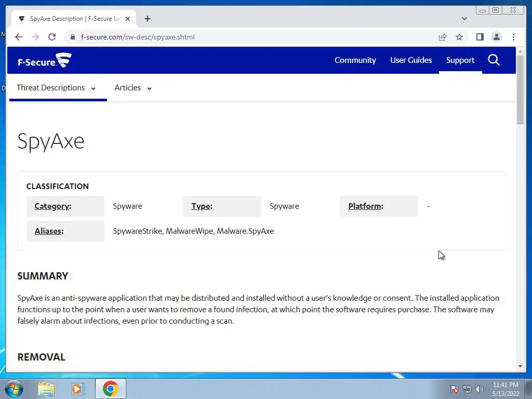Click the site lock icon in address bar
This screenshot has height=399, width=532.
click(73, 37)
